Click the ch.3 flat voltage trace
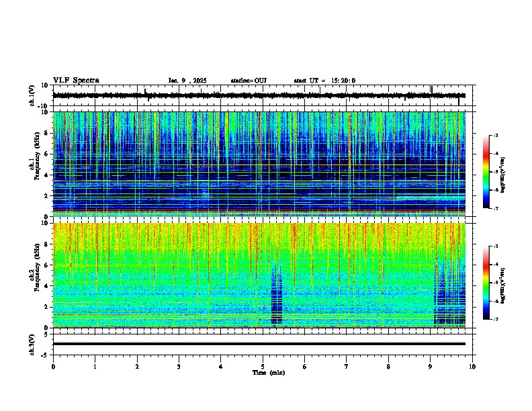Image resolution: width=532 pixels, height=411 pixels. 259,344
